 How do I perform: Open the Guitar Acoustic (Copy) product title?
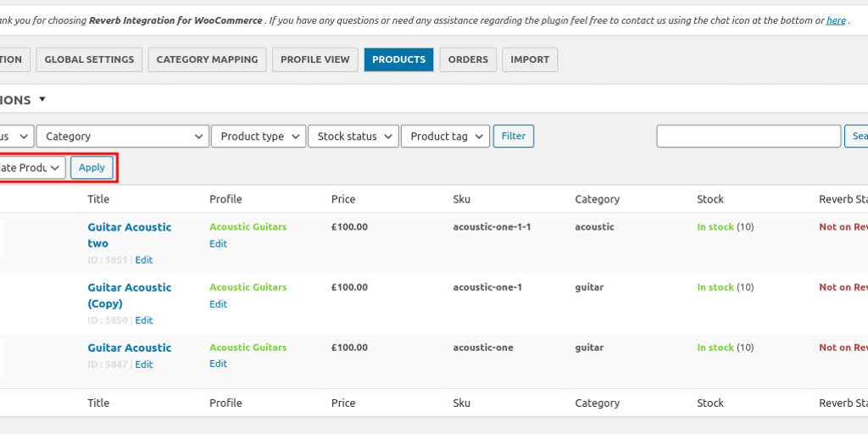point(129,295)
